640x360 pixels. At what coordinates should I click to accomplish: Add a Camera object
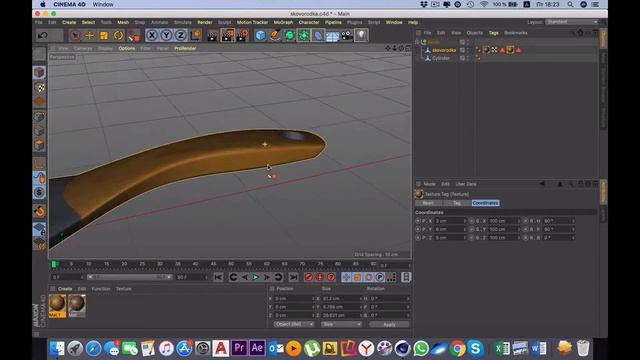coord(347,36)
